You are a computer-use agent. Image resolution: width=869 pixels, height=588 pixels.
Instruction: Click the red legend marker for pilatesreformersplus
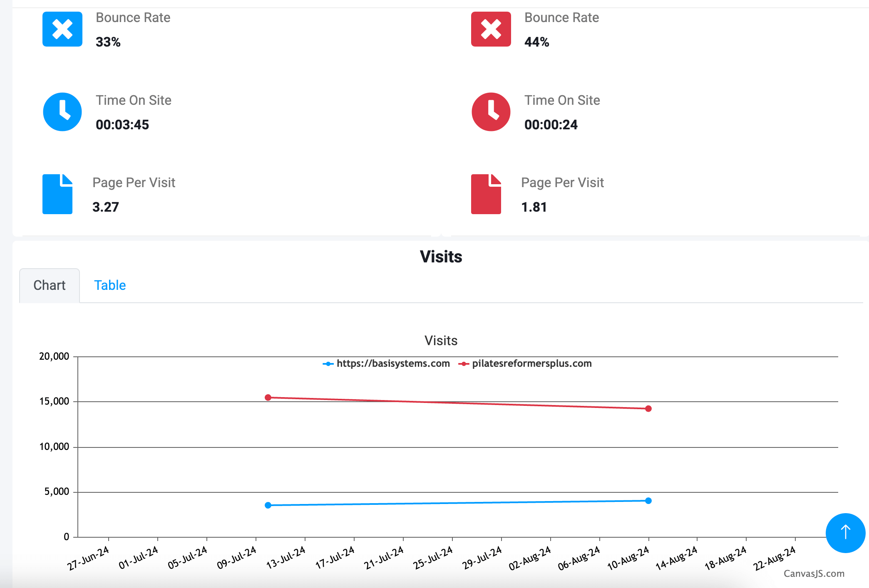464,364
